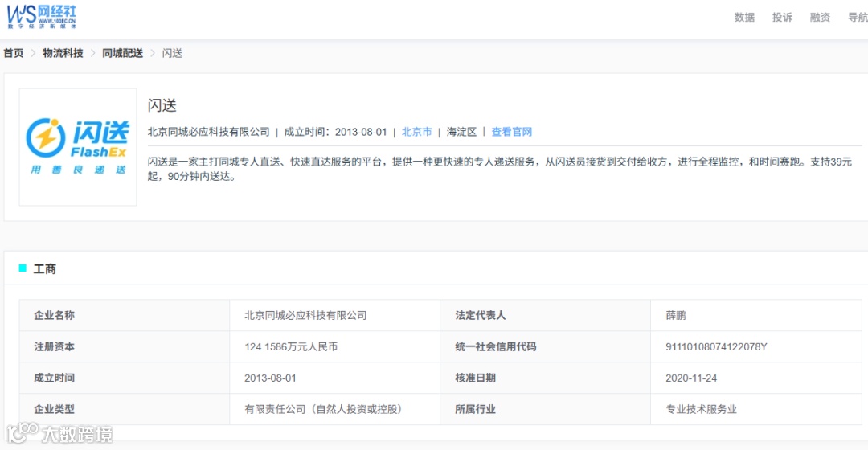Go to 首页 breadcrumb link

(x=14, y=53)
